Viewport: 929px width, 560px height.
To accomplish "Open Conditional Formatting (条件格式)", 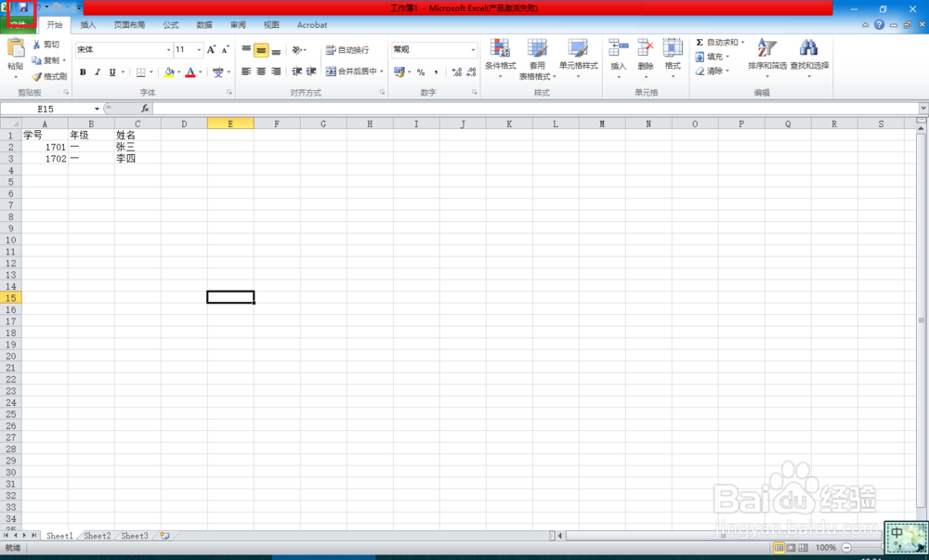I will pyautogui.click(x=500, y=59).
